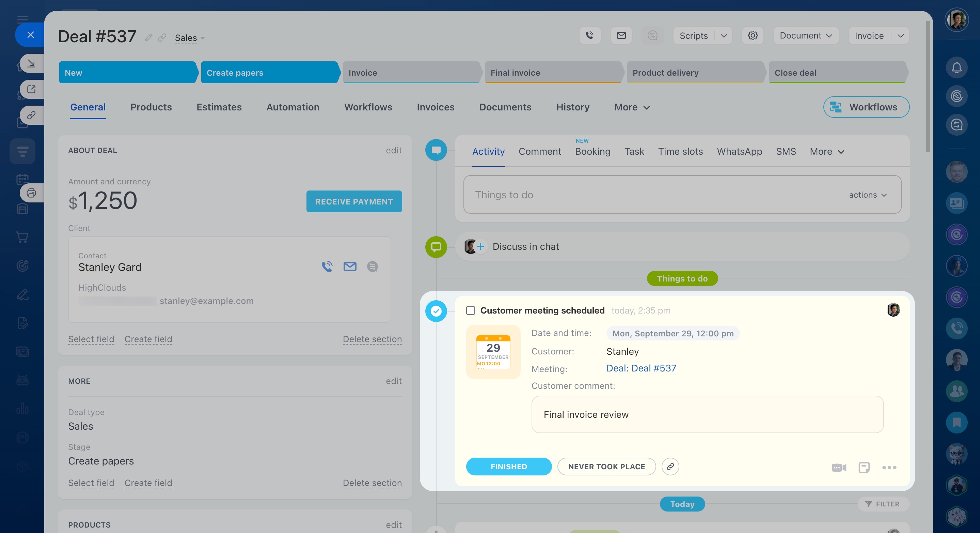The height and width of the screenshot is (533, 980).
Task: Open the Sales pipeline selector
Action: (189, 38)
